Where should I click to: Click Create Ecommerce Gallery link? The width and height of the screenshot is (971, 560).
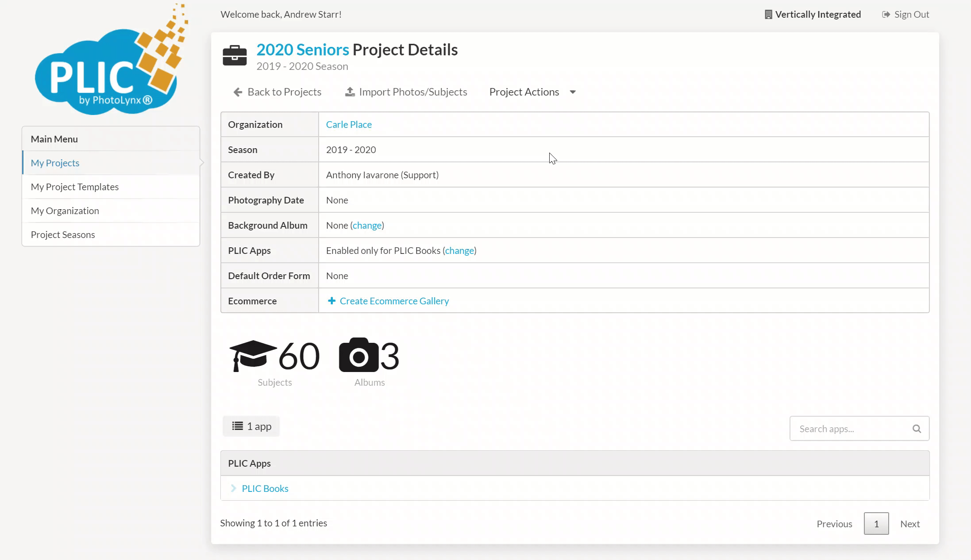(388, 301)
